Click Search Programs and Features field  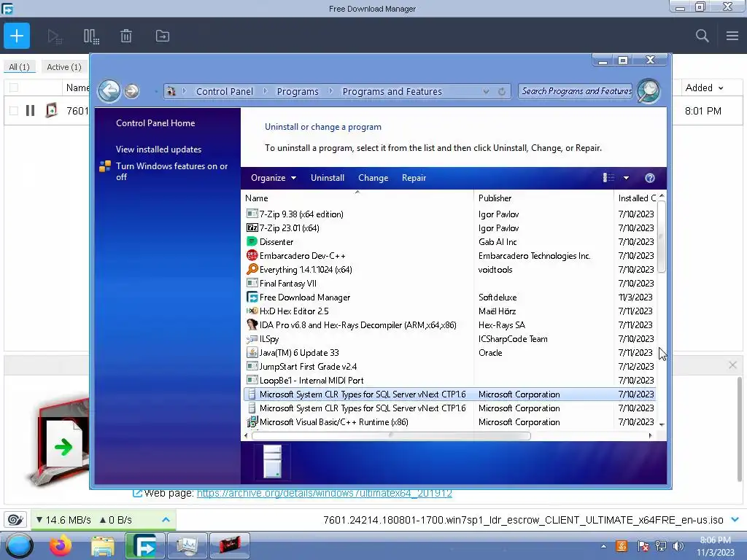point(576,91)
